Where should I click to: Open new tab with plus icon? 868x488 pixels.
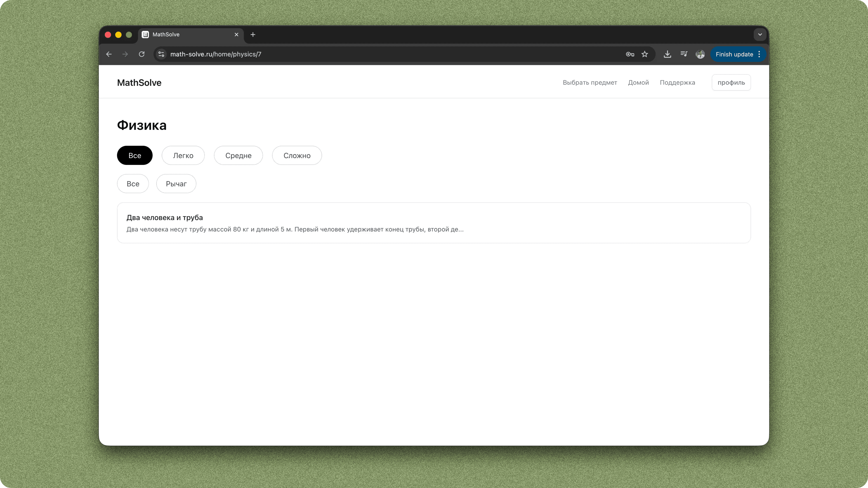click(x=253, y=35)
